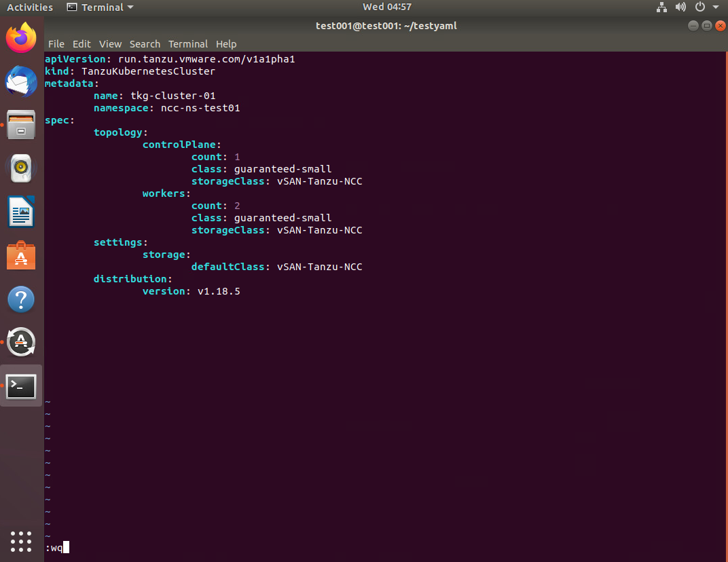The height and width of the screenshot is (562, 728).
Task: Open the Activities overview
Action: [30, 7]
